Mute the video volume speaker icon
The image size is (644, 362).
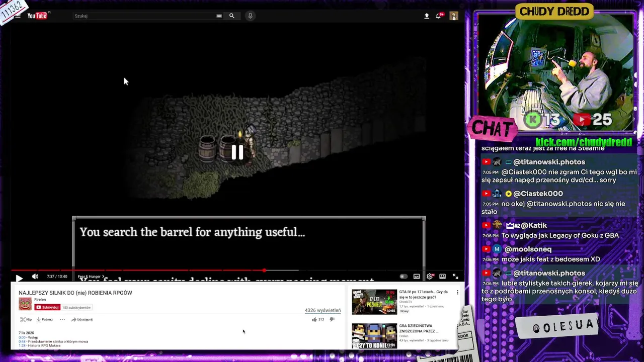(x=35, y=277)
